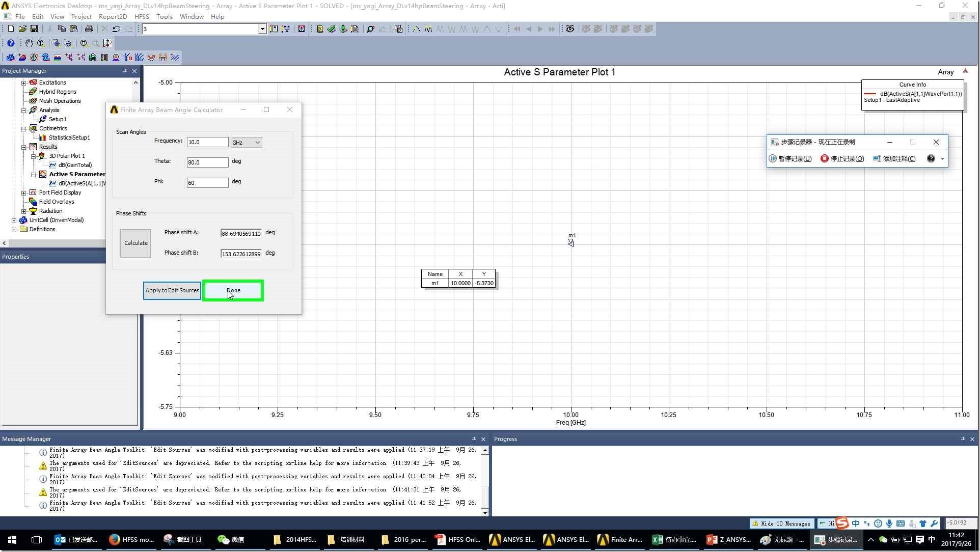Open the steps recorder help dropdown arrow

pos(942,159)
